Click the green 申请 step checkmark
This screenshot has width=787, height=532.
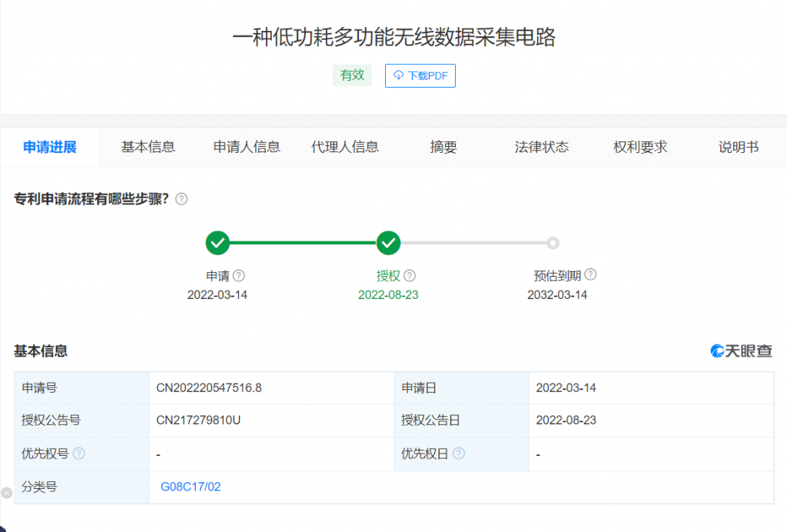[x=218, y=243]
